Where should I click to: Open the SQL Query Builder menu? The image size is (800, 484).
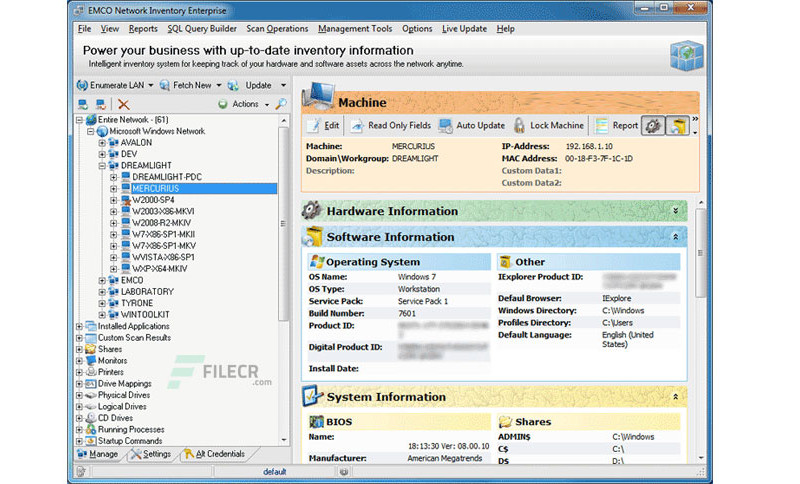point(202,29)
